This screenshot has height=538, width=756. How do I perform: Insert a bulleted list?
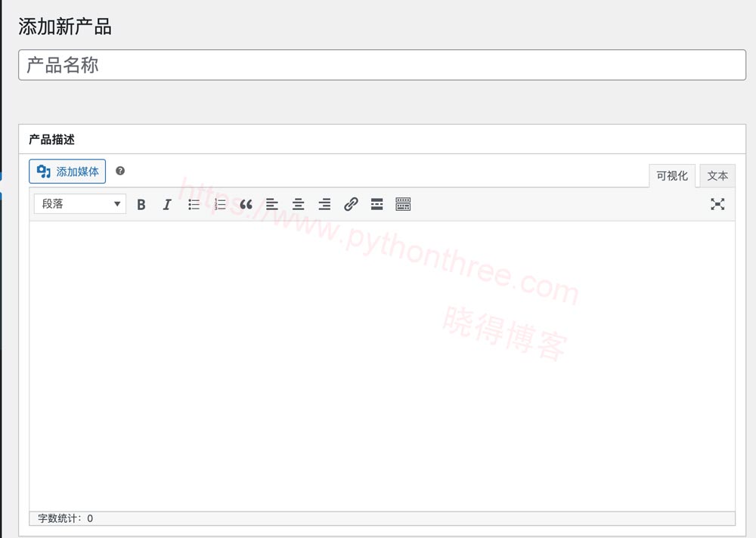tap(194, 204)
